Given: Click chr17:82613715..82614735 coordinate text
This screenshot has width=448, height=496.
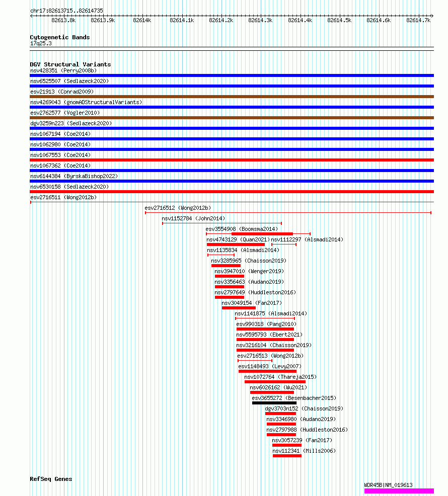Looking at the screenshot, I should click(66, 11).
